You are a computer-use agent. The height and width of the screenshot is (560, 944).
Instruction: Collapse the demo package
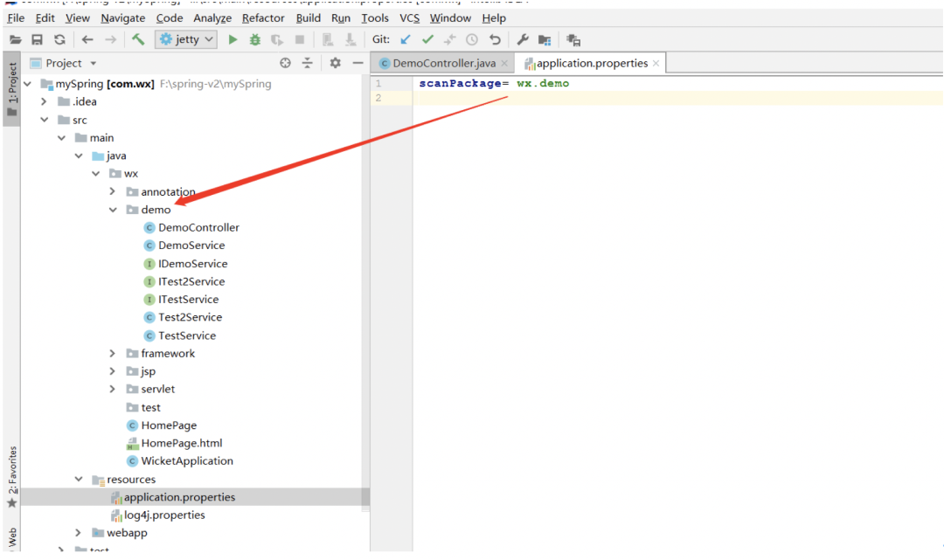[113, 210]
